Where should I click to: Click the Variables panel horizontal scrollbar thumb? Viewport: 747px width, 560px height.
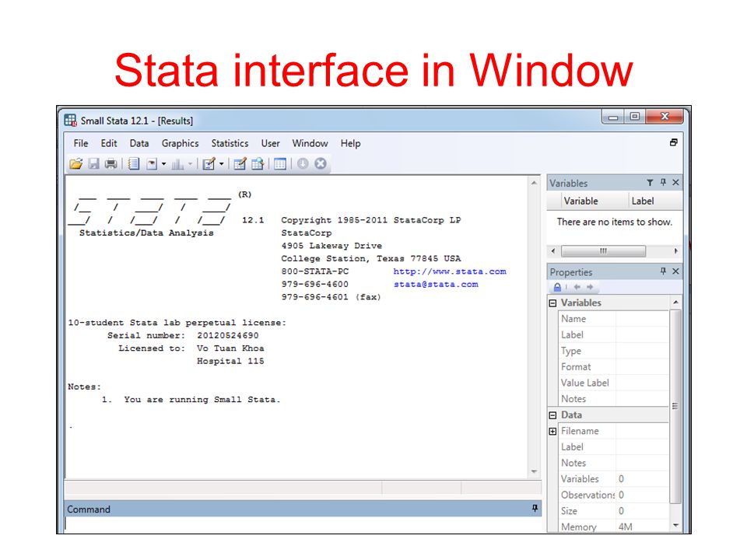point(603,251)
